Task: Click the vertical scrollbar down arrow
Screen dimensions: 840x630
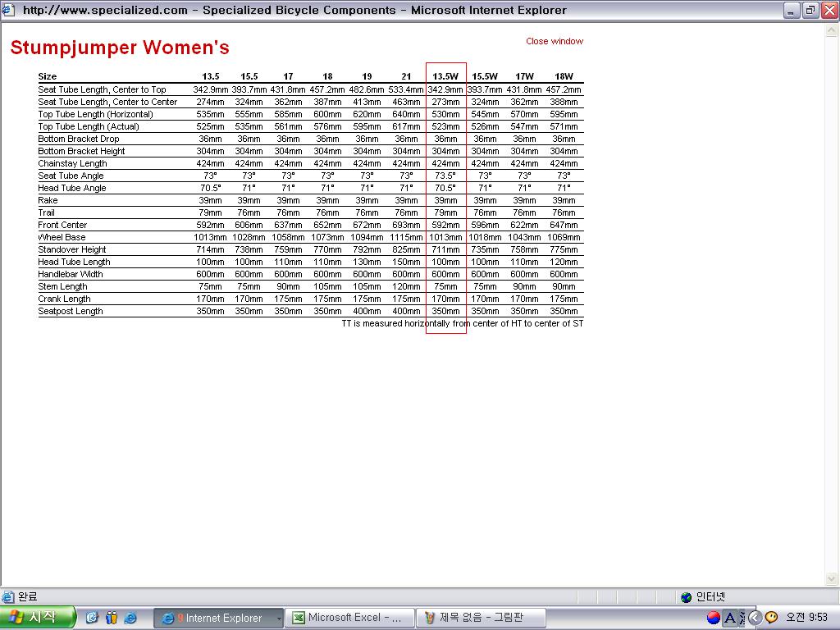Action: pos(832,578)
